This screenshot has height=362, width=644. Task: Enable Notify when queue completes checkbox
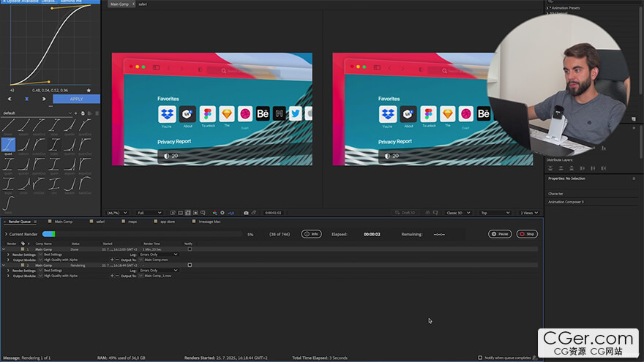pyautogui.click(x=480, y=358)
